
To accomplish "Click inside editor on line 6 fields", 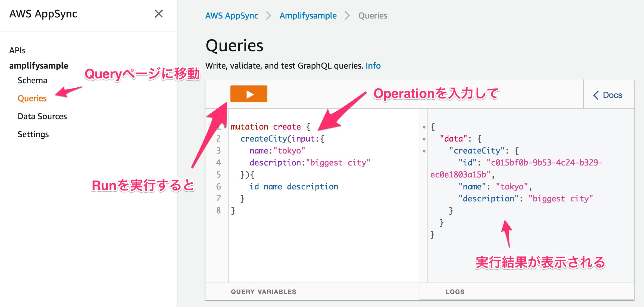I will (294, 187).
